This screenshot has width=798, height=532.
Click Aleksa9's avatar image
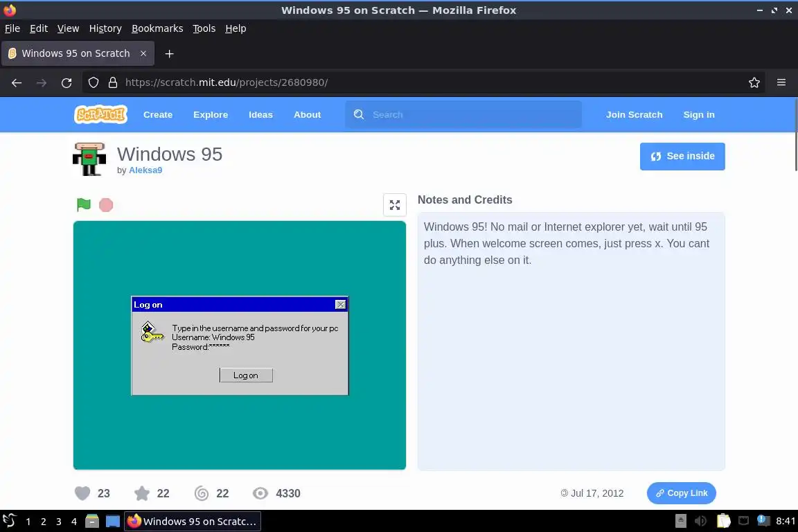click(89, 159)
